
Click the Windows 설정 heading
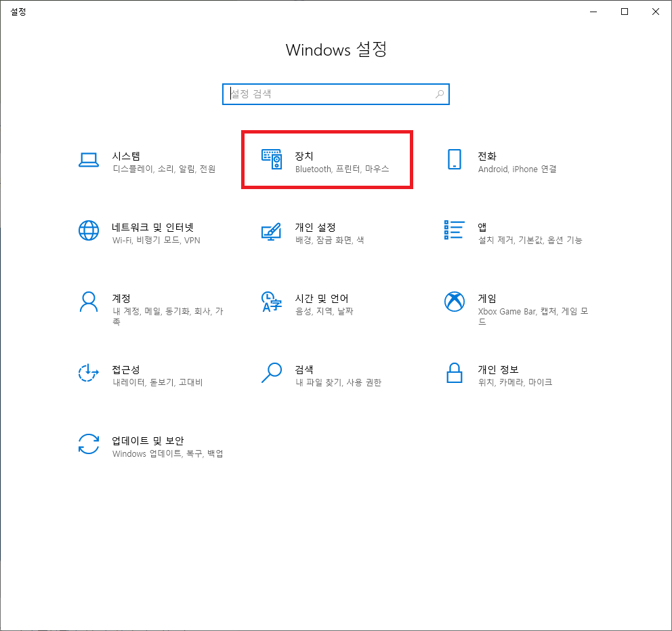(336, 49)
